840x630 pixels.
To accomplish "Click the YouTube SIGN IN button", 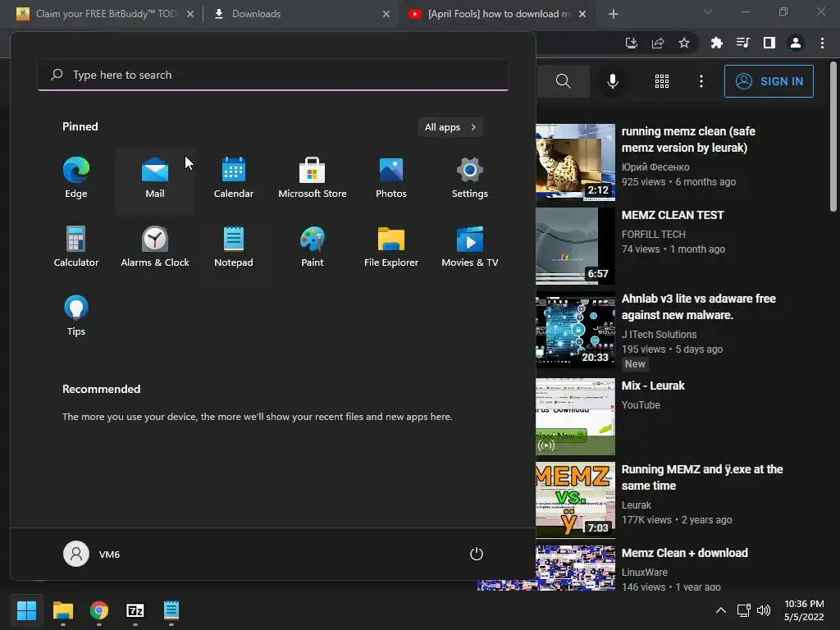I will pos(769,81).
